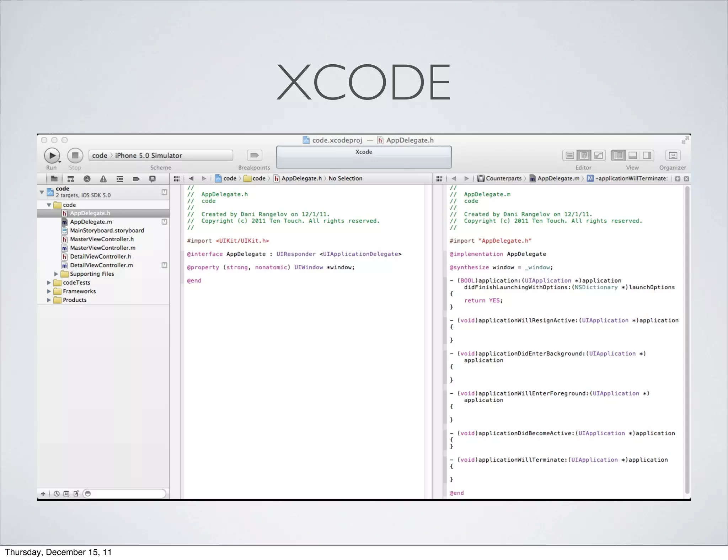This screenshot has height=560, width=728.
Task: Open -applicationWillTerminate: method menu
Action: (x=627, y=178)
